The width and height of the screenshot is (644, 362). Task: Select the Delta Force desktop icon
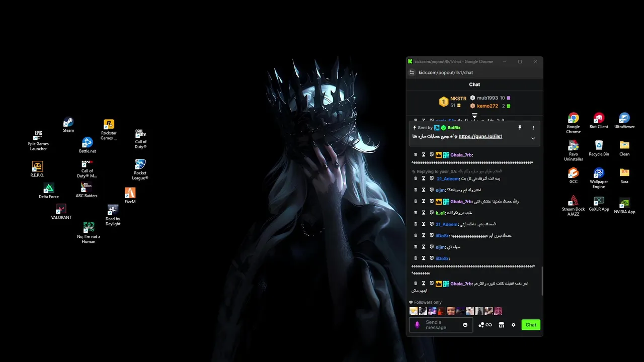click(x=49, y=191)
